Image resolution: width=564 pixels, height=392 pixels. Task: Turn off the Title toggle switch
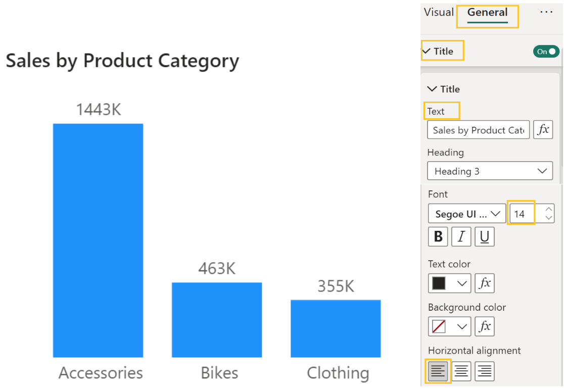click(x=546, y=52)
